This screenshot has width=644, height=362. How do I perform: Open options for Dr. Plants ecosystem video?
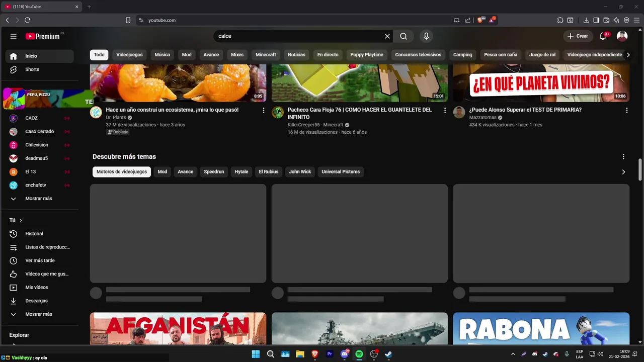coord(263,110)
